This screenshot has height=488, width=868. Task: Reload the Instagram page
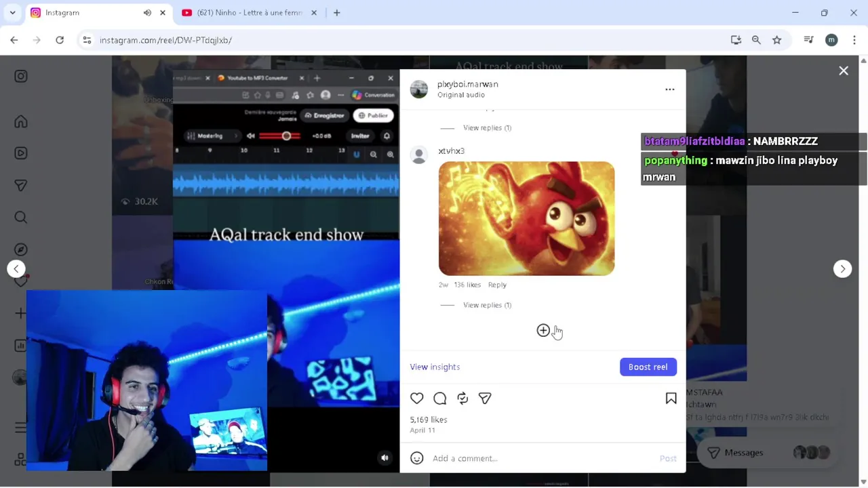click(x=60, y=40)
